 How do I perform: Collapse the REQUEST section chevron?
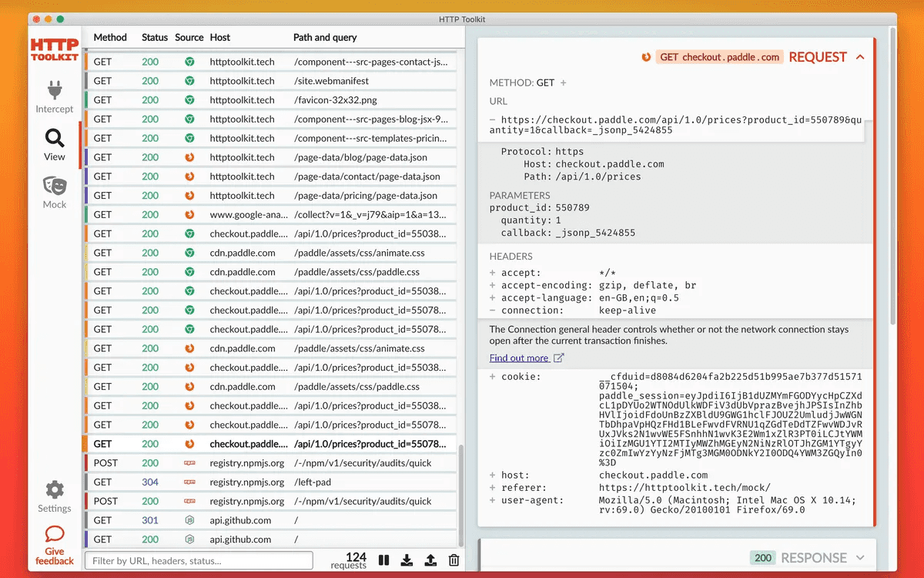tap(860, 56)
